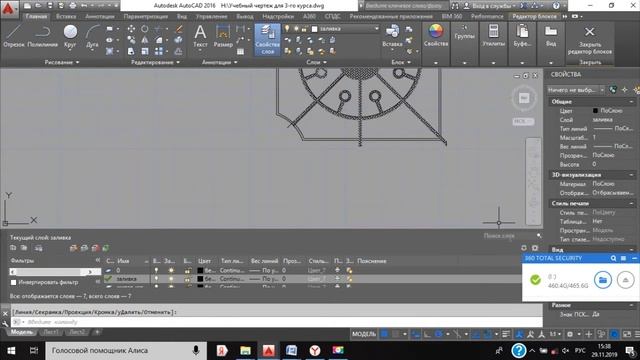Delete layer using the red-X layer icon
The image size is (640, 360).
pos(95,248)
